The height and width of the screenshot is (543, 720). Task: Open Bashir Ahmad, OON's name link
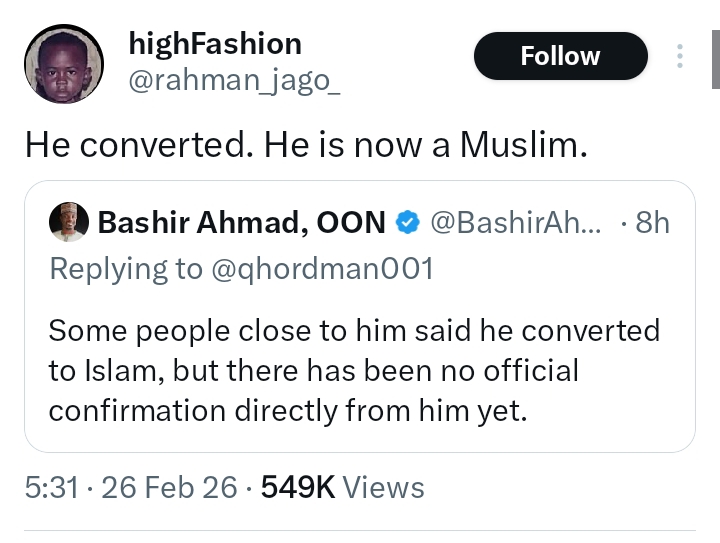tap(241, 223)
